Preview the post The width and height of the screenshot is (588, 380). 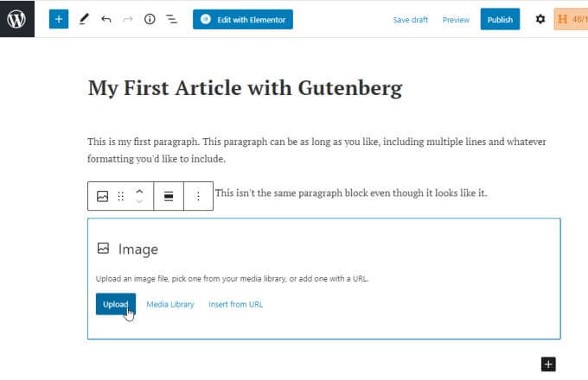tap(456, 20)
